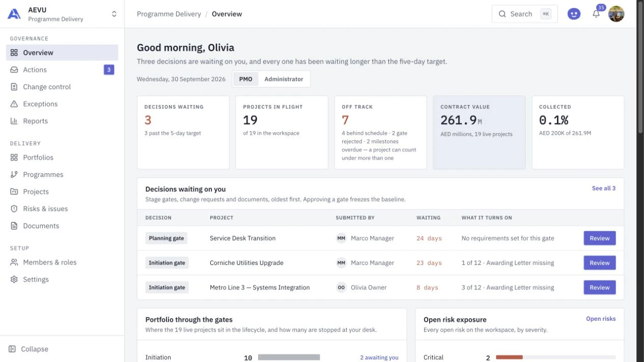Click the Exceptions warning triangle icon
This screenshot has width=644, height=362.
(x=14, y=104)
